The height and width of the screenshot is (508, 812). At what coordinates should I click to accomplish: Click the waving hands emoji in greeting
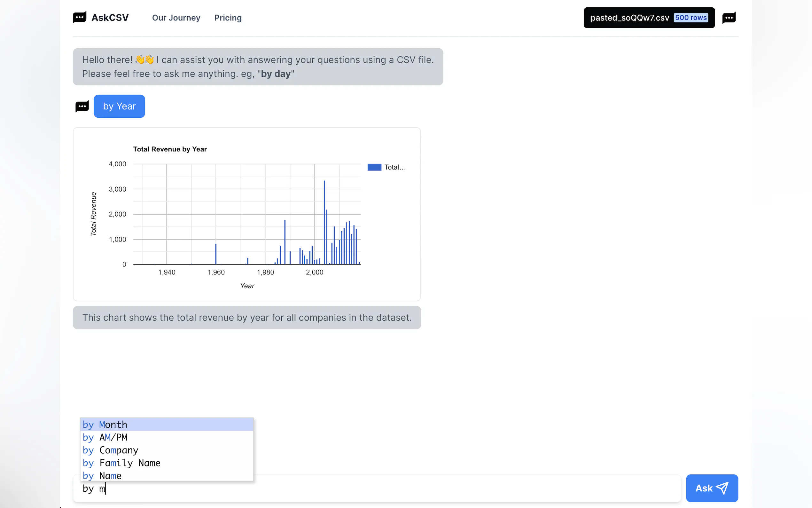click(144, 60)
